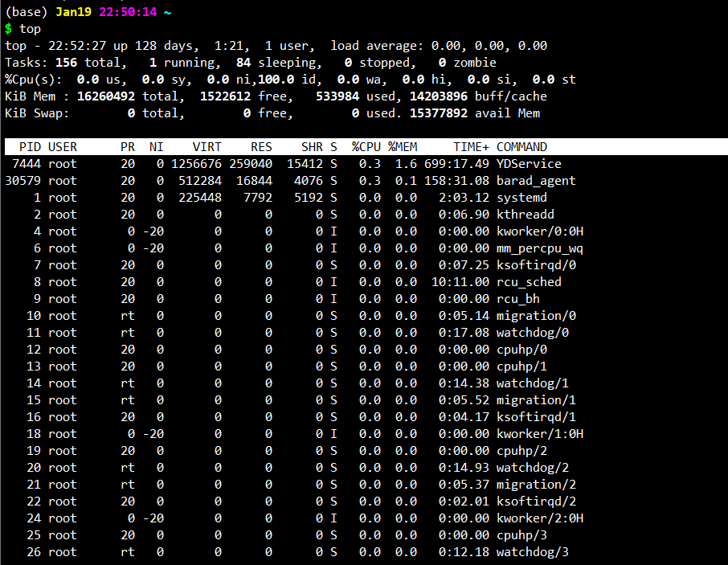Click the RES value 16844
The height and width of the screenshot is (565, 728).
pyautogui.click(x=255, y=181)
